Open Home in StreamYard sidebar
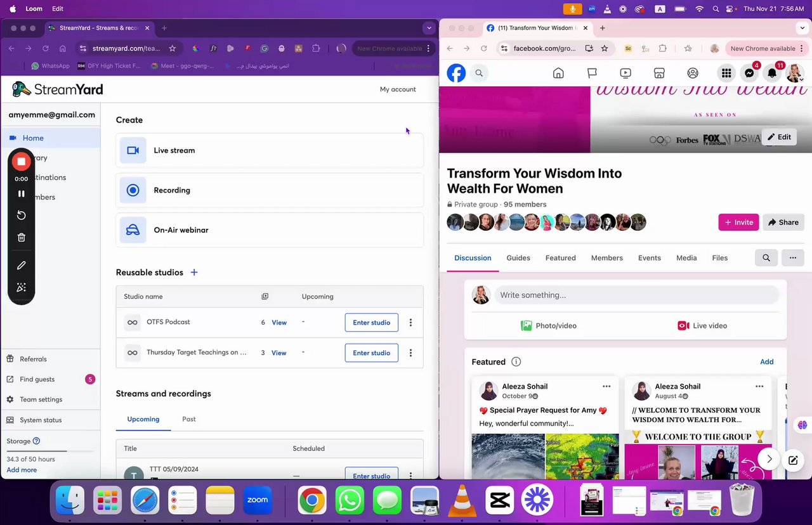This screenshot has height=525, width=812. (x=51, y=138)
